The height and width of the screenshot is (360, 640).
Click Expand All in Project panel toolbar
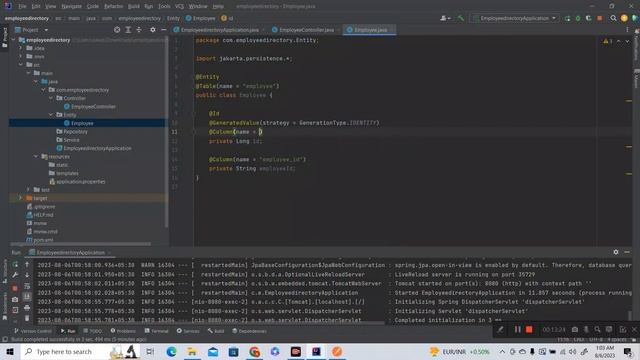click(x=128, y=30)
